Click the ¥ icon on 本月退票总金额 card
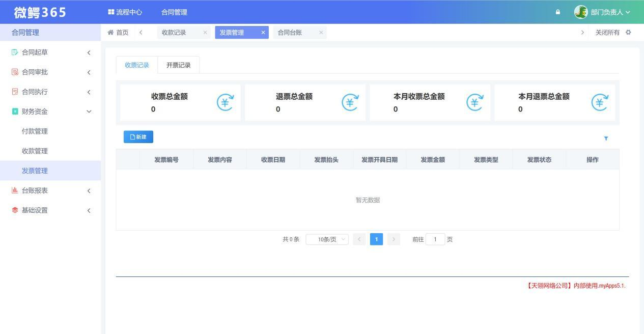Screen dimensions: 644x334 [x=599, y=102]
